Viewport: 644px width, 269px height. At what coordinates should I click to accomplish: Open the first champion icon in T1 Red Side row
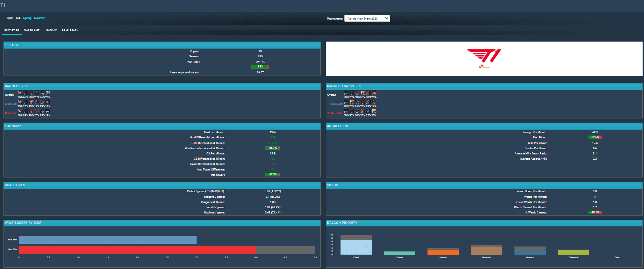[346, 111]
